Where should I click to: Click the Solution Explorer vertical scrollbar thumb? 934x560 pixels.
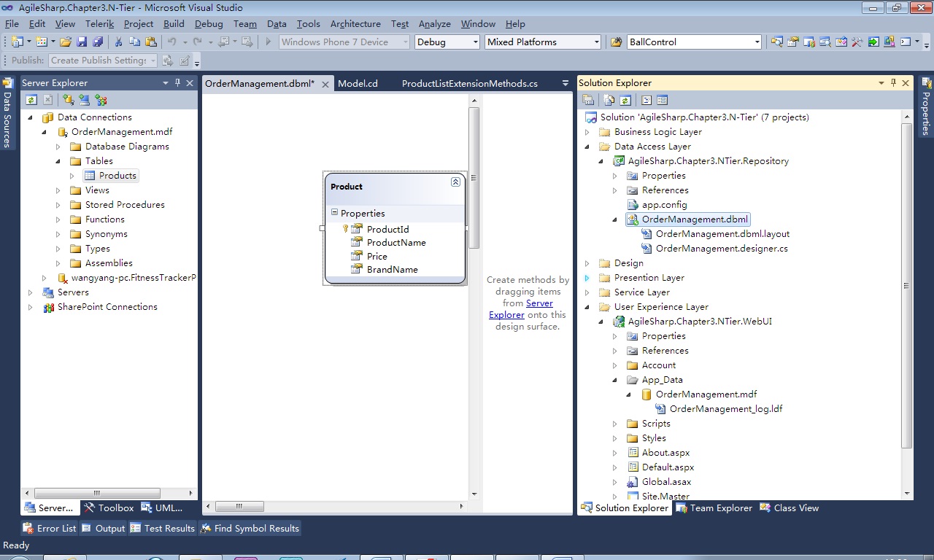point(906,285)
